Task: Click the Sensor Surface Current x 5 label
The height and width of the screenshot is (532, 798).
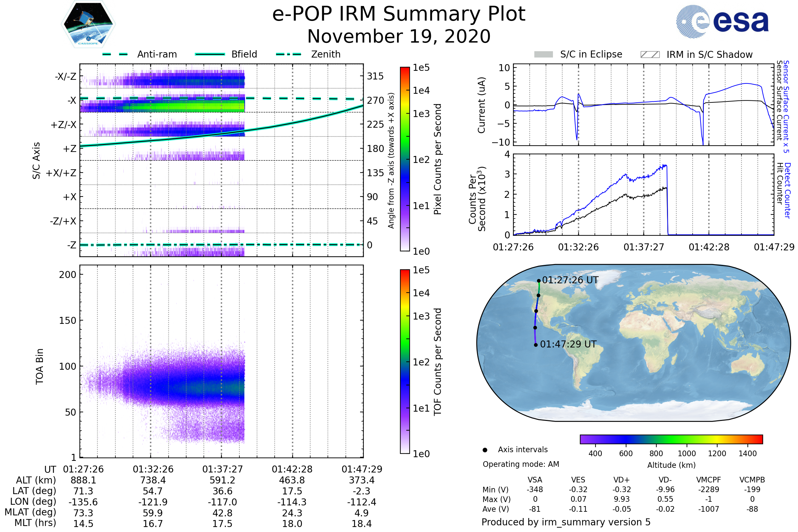Action: (786, 106)
